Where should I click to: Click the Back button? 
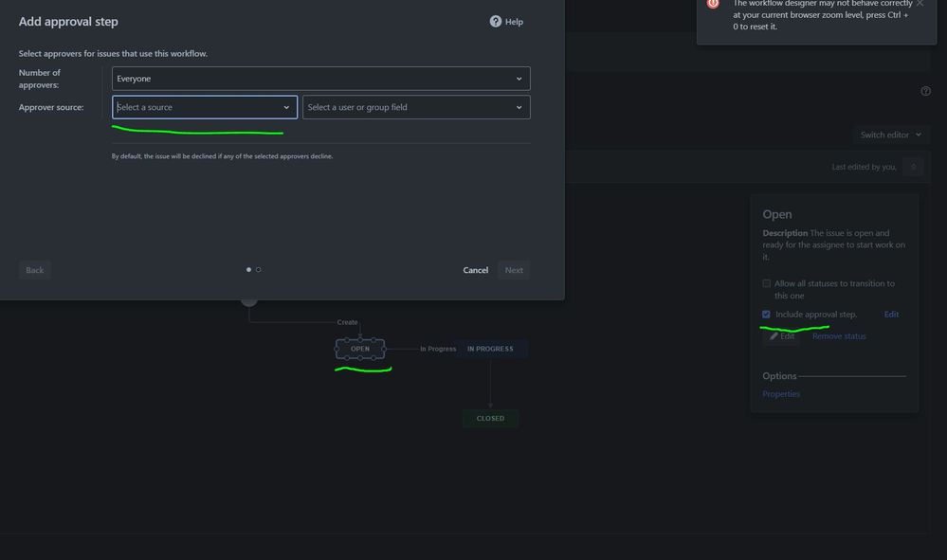[x=34, y=270]
